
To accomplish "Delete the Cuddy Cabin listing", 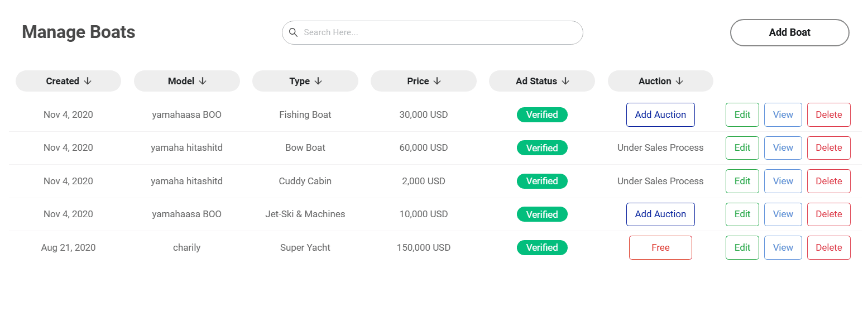I will [x=828, y=181].
